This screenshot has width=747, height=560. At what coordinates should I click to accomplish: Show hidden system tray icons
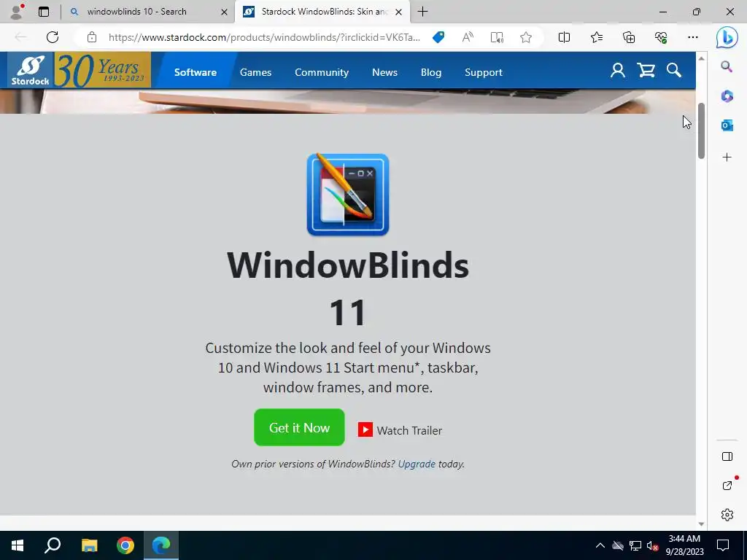tap(600, 545)
